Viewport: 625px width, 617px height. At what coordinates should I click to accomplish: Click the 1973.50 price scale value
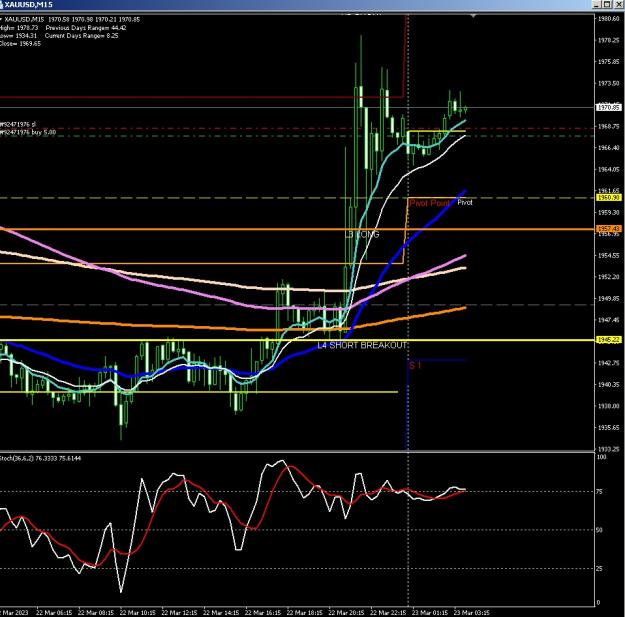[x=609, y=83]
